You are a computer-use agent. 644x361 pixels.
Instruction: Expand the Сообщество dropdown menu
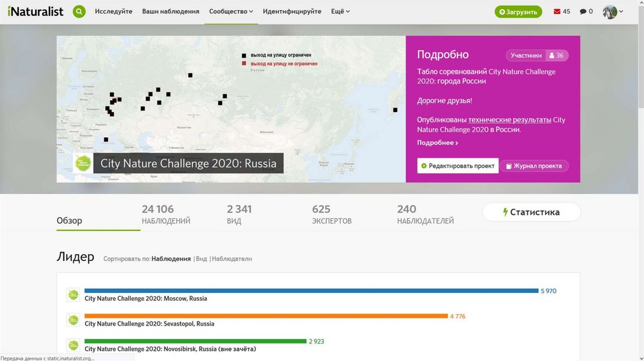pos(231,11)
